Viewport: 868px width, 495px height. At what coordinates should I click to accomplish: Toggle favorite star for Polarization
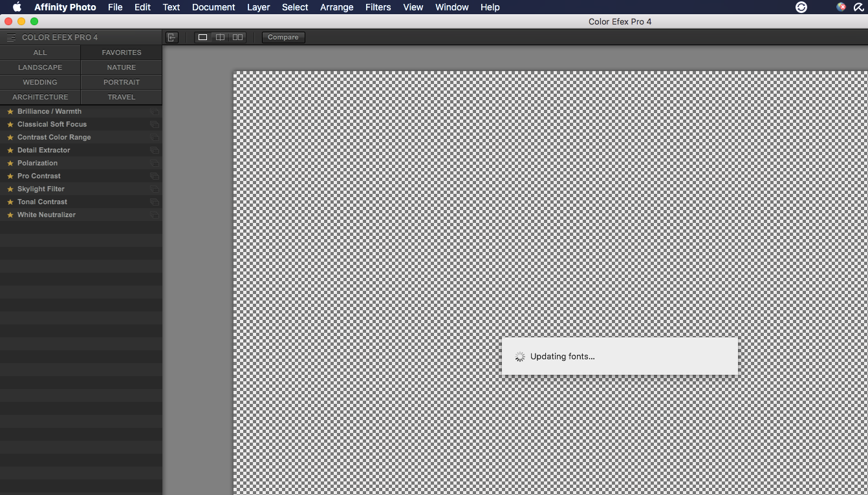pyautogui.click(x=10, y=163)
